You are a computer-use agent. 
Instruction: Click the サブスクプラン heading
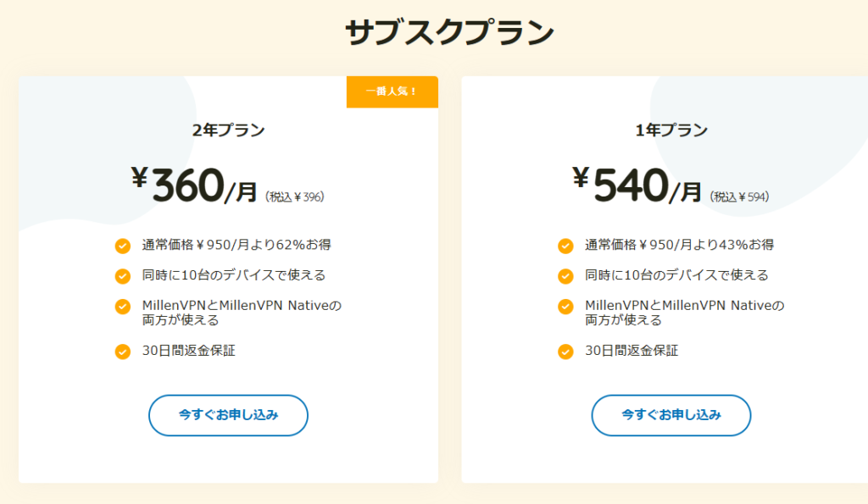pos(449,32)
